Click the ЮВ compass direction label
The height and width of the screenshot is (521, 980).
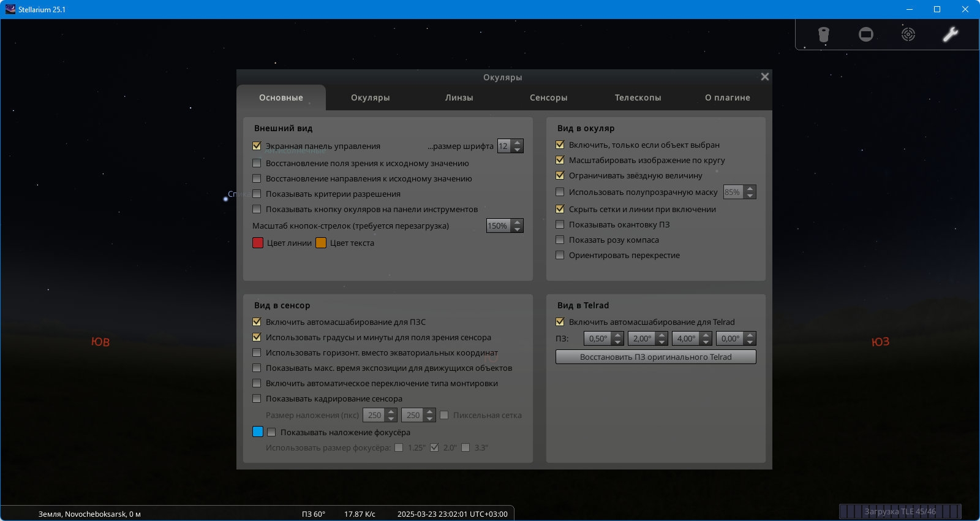100,342
